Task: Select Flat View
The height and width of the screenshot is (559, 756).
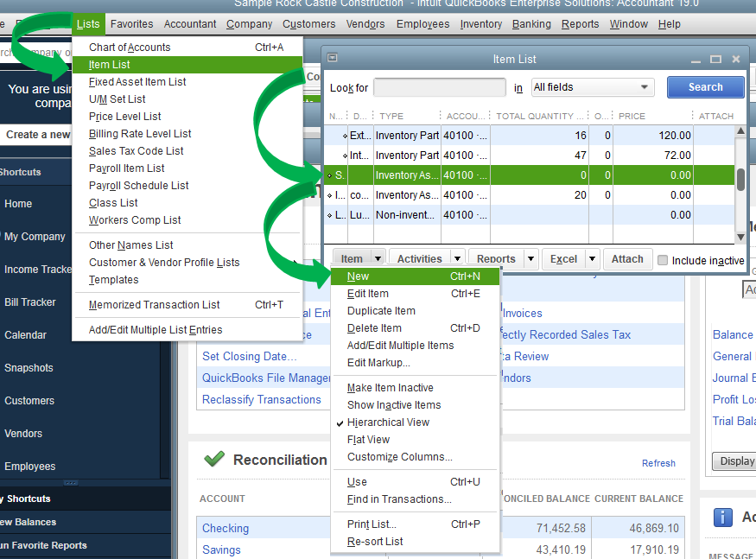Action: tap(415, 440)
